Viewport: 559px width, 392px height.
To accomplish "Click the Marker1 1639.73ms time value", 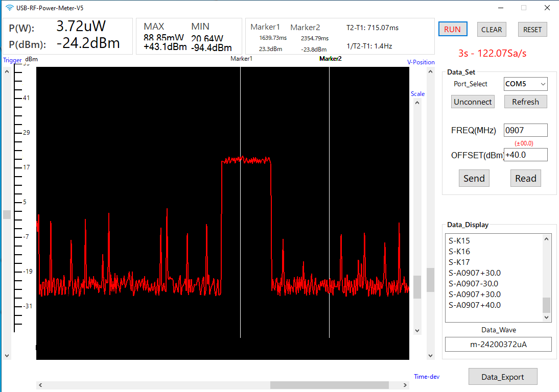I will tap(273, 38).
